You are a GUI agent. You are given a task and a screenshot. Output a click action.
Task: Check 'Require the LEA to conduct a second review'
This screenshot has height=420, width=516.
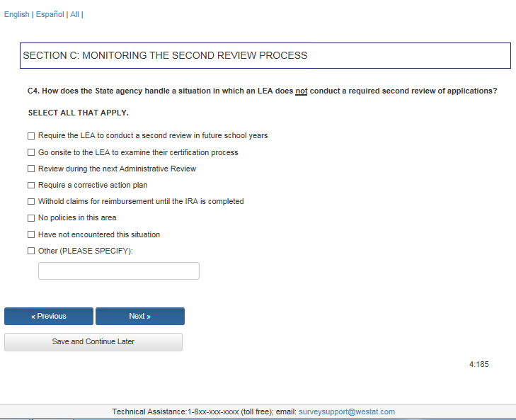click(x=31, y=136)
